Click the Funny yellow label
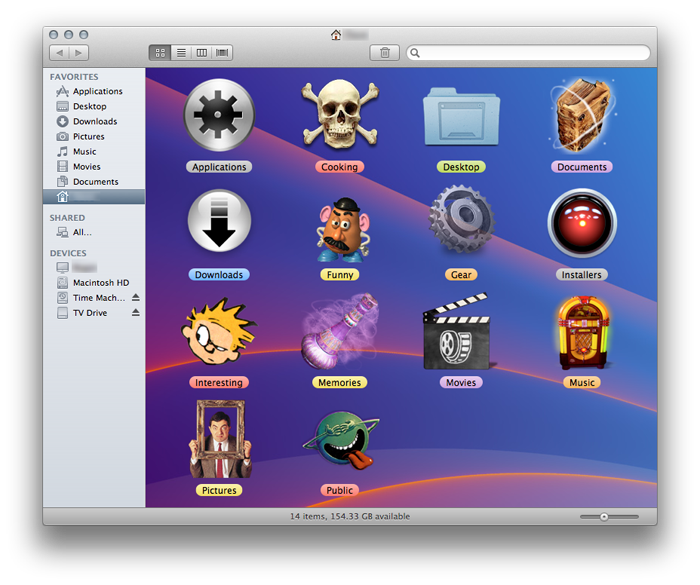The height and width of the screenshot is (585, 700). pos(340,275)
